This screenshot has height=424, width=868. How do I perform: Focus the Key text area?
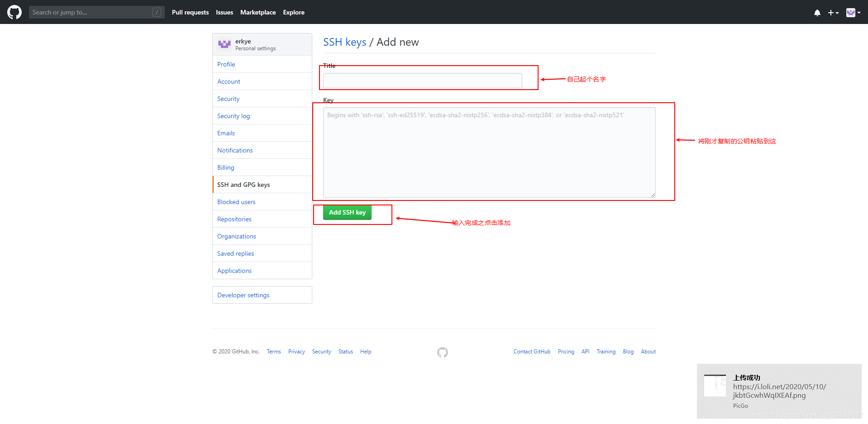click(489, 152)
